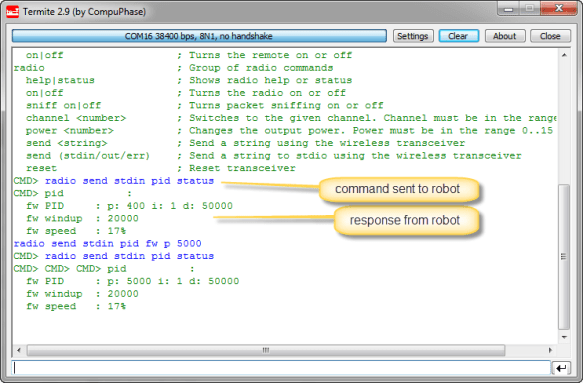Click the horizontal scrollbar right arrow

pos(551,350)
